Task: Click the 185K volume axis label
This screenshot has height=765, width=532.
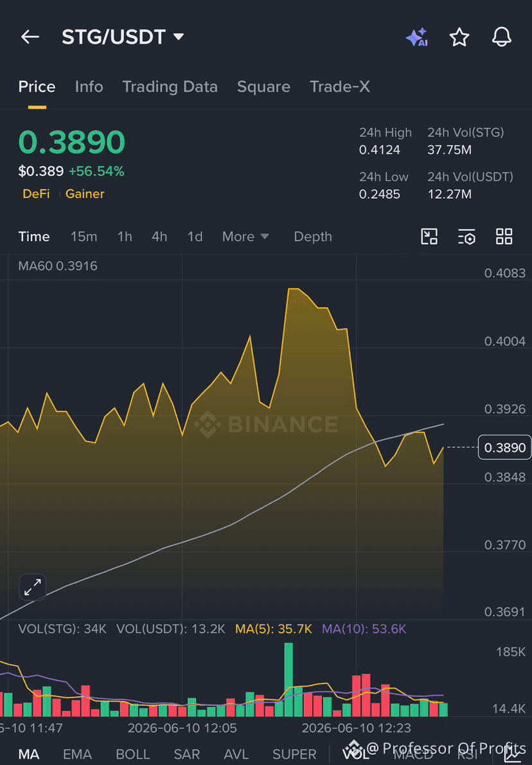Action: pyautogui.click(x=511, y=652)
